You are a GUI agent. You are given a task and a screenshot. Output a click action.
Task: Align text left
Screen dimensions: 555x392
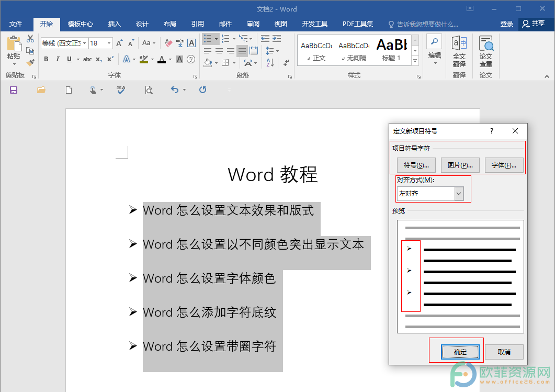tap(208, 51)
